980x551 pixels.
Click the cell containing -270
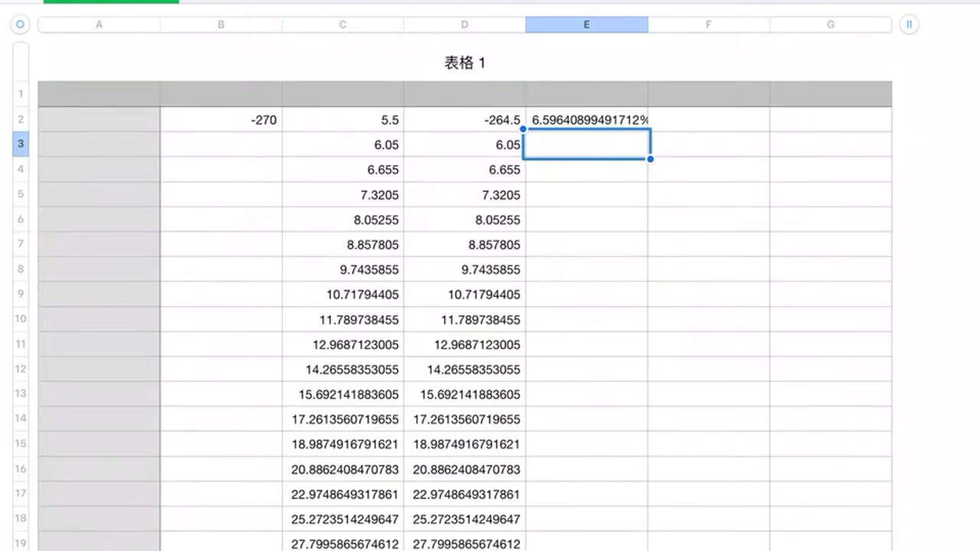(x=221, y=119)
